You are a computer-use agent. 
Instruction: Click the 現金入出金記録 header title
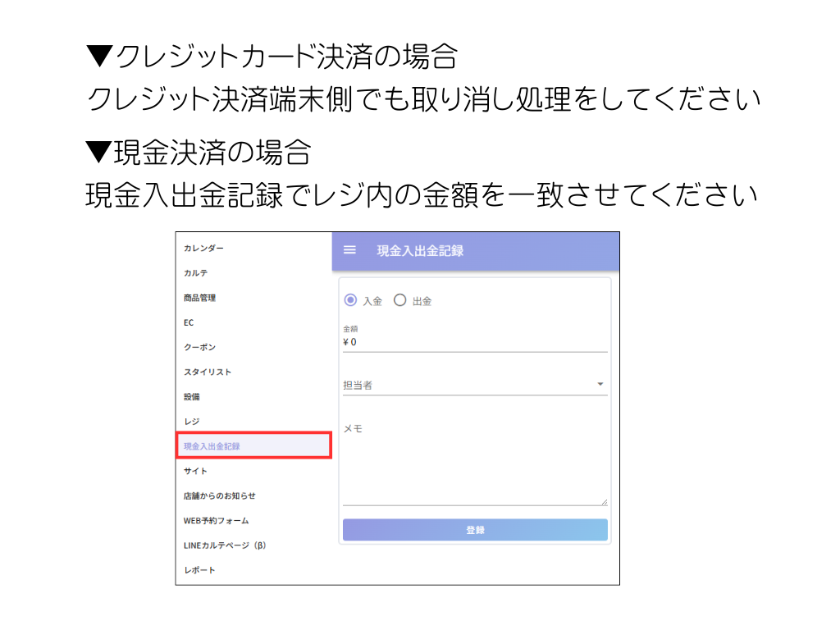coord(420,251)
